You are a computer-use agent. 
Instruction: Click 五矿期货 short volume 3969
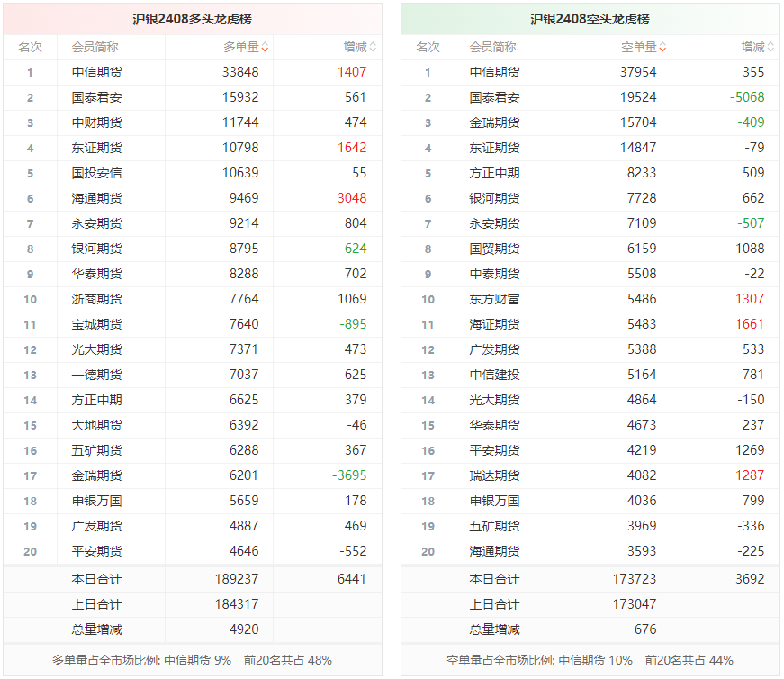click(x=642, y=526)
